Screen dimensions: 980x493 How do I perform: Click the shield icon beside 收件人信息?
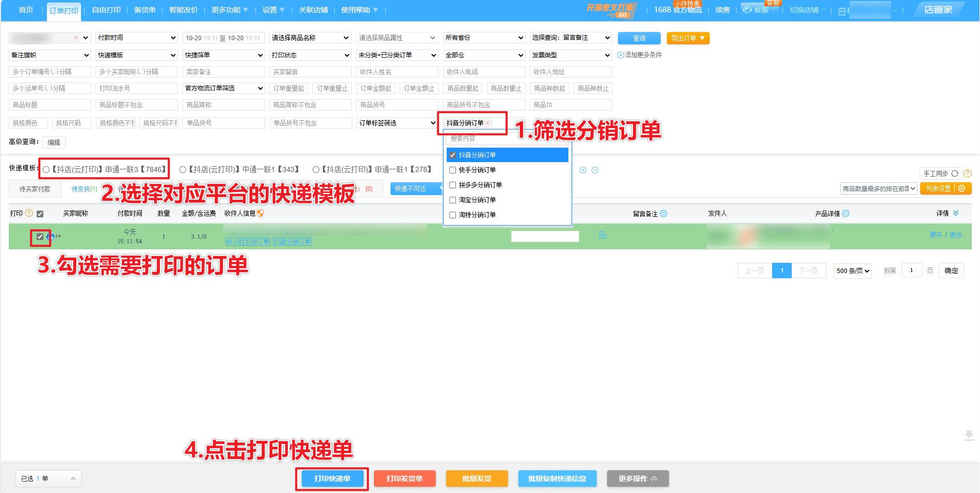click(x=260, y=213)
